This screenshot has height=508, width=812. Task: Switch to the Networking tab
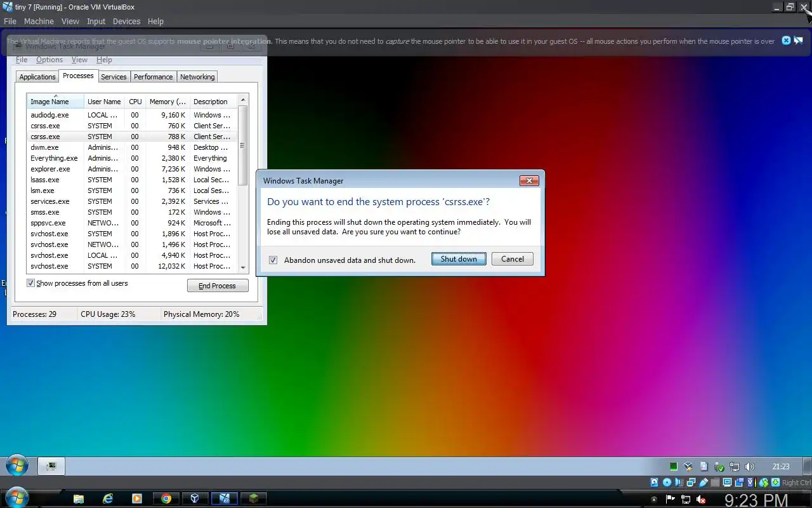[x=197, y=77]
